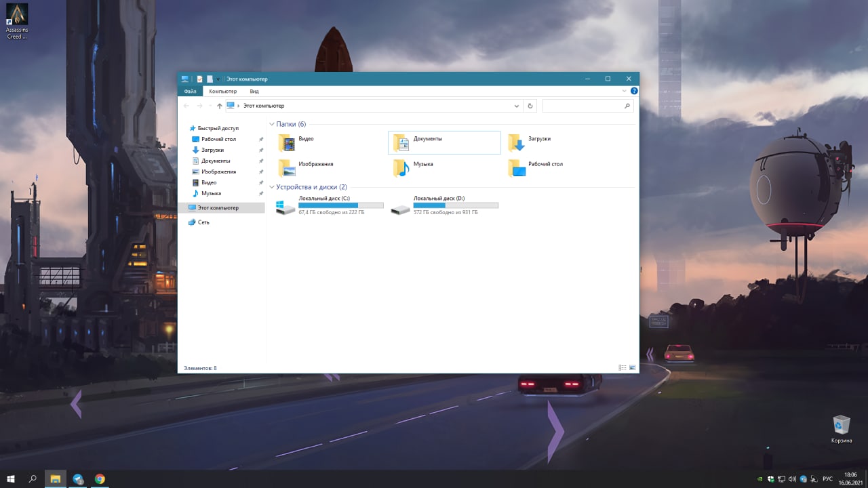Collapse the Устройства и диски (2) group
This screenshot has width=868, height=488.
[272, 187]
